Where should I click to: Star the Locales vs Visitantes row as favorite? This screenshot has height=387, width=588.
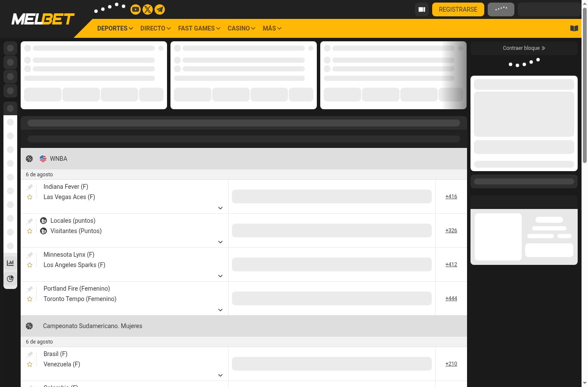pyautogui.click(x=30, y=231)
